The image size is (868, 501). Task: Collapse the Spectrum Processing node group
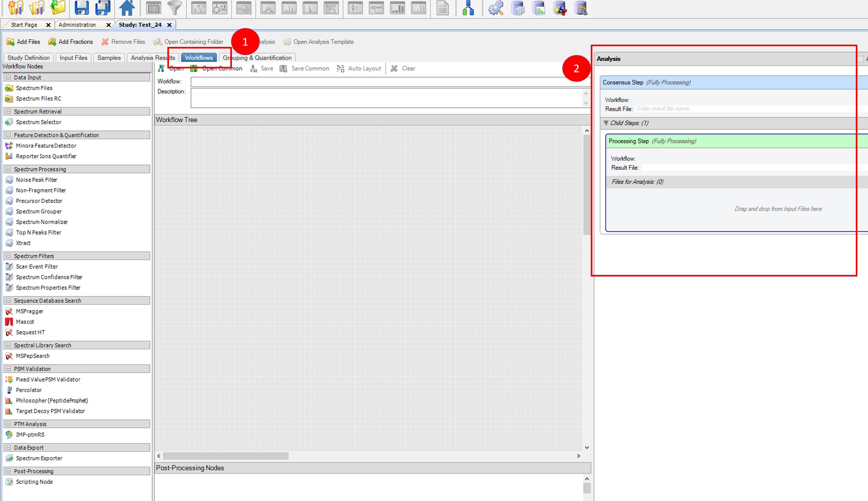pyautogui.click(x=8, y=169)
